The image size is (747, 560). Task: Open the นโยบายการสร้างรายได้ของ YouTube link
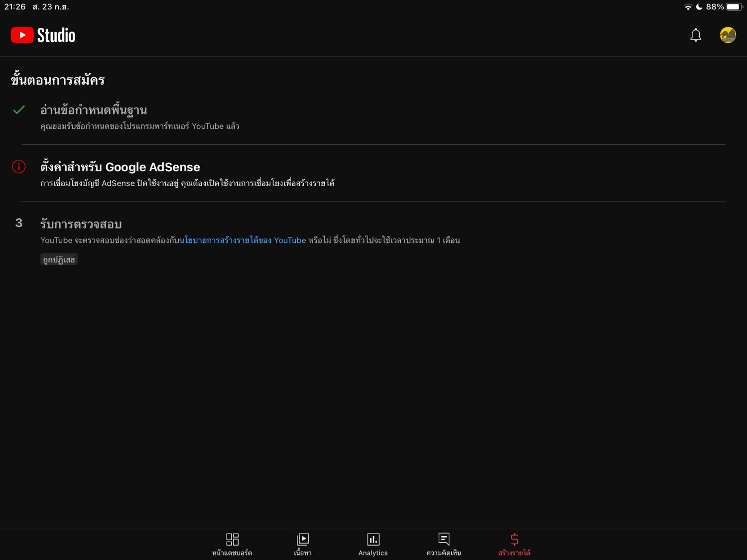coord(243,240)
